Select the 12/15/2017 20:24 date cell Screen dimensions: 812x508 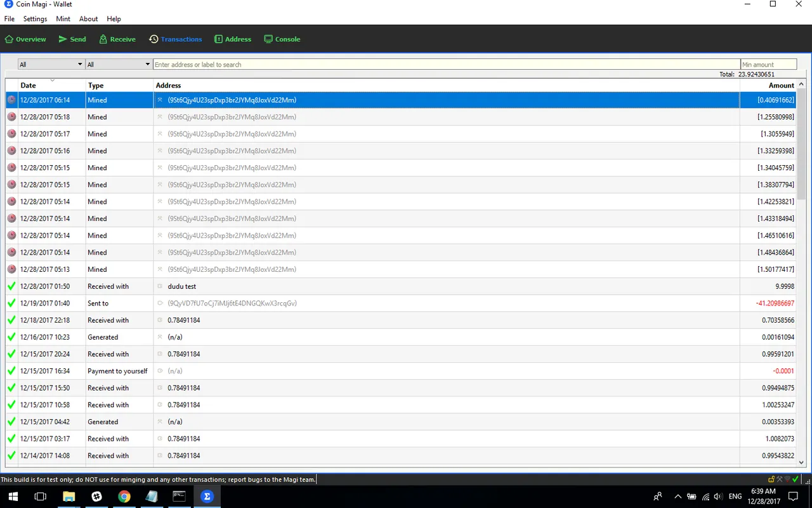coord(52,354)
